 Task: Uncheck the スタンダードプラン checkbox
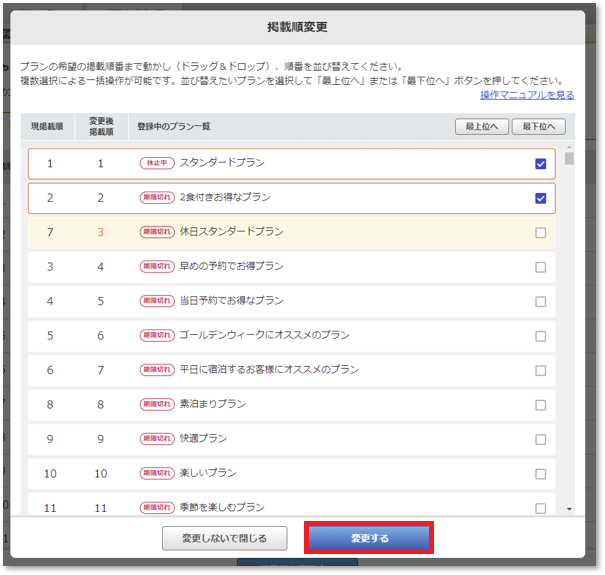541,164
